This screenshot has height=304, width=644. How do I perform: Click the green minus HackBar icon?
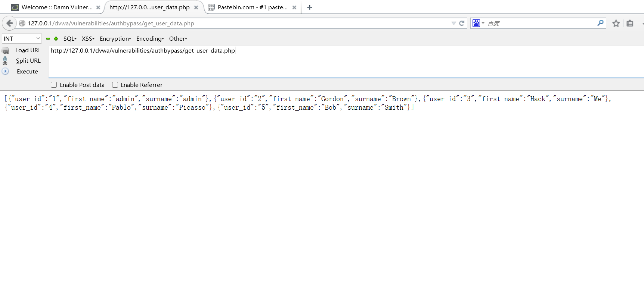48,39
